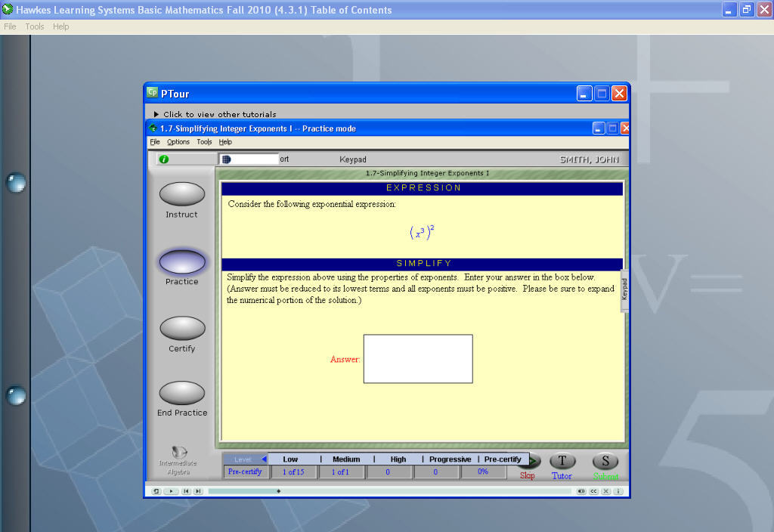Click the practice window title bar icon
This screenshot has height=532, width=774.
coord(153,128)
